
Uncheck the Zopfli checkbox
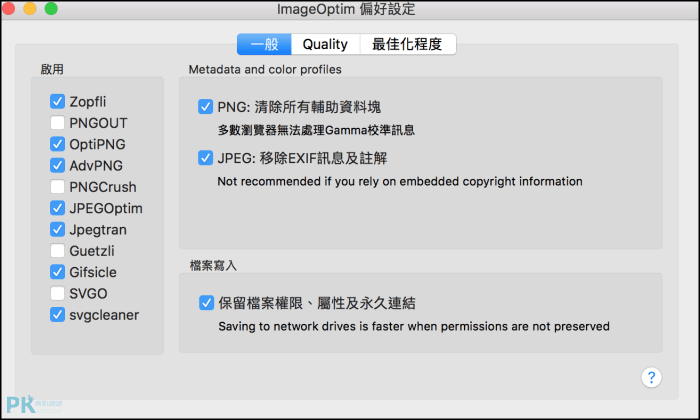coord(57,101)
